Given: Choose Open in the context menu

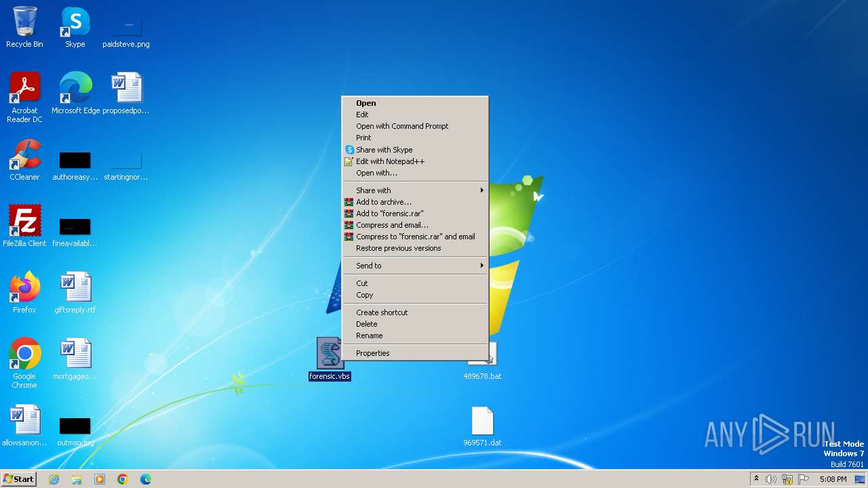Looking at the screenshot, I should coord(414,103).
